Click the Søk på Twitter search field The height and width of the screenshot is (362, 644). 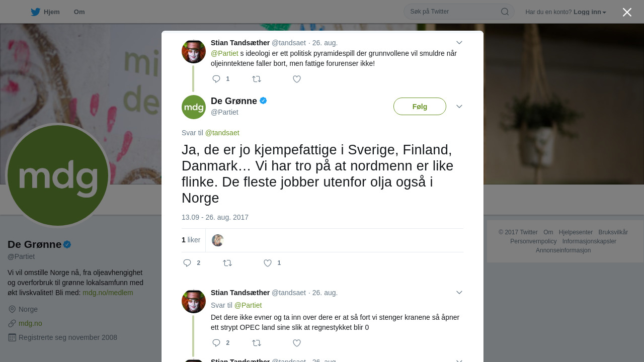click(x=453, y=12)
